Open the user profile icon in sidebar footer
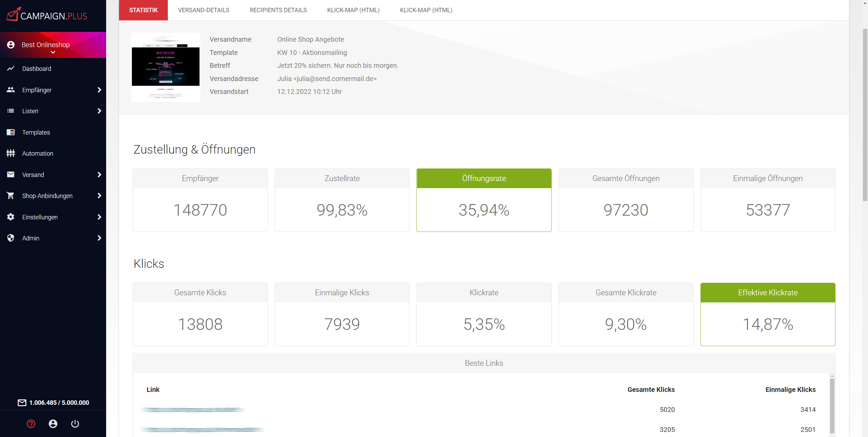The width and height of the screenshot is (868, 437). tap(53, 424)
